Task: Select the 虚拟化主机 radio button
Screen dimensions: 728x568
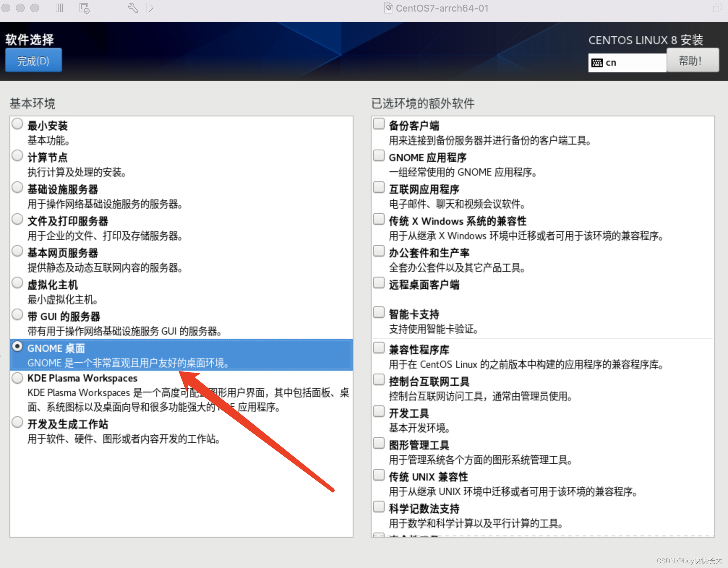Action: click(x=17, y=283)
